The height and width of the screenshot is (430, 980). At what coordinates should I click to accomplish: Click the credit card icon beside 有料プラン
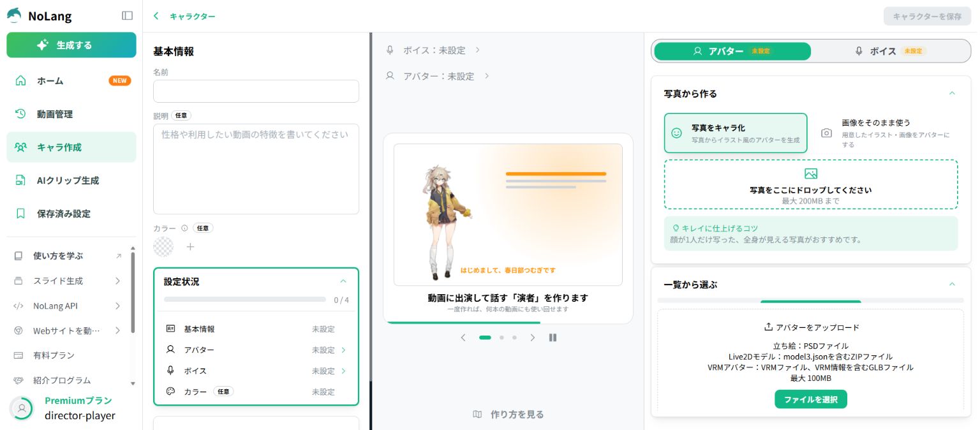pos(19,355)
